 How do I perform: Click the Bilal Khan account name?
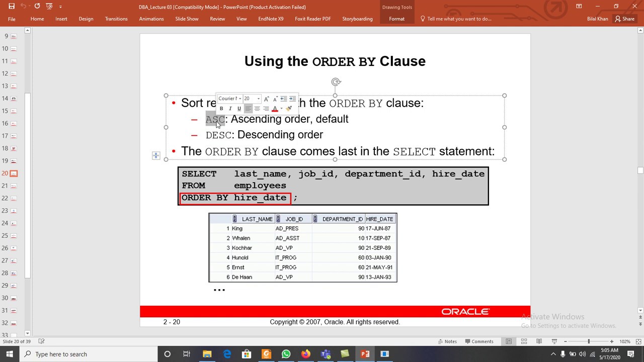pos(598,19)
